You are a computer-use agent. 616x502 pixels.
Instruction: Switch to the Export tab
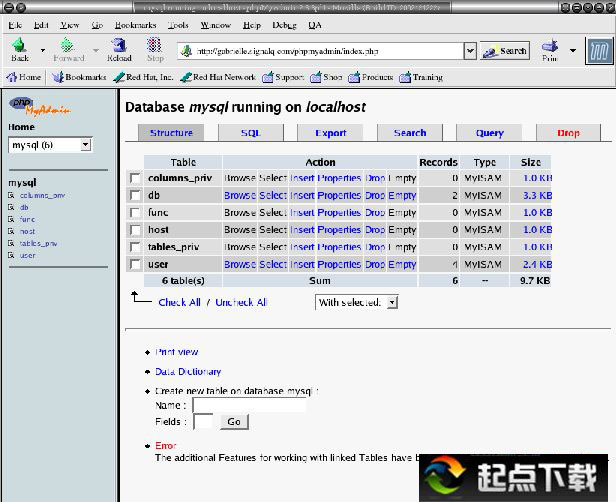pos(330,133)
